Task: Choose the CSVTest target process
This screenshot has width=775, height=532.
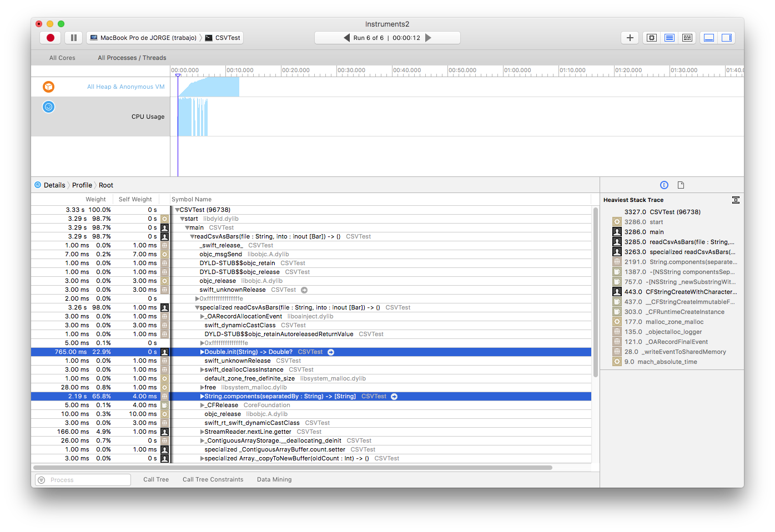Action: [x=223, y=38]
